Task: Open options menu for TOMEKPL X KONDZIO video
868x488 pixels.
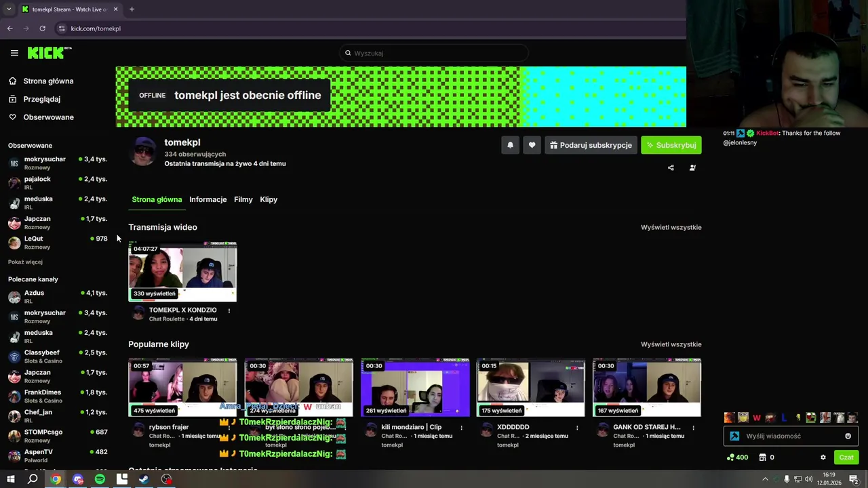Action: pos(229,311)
